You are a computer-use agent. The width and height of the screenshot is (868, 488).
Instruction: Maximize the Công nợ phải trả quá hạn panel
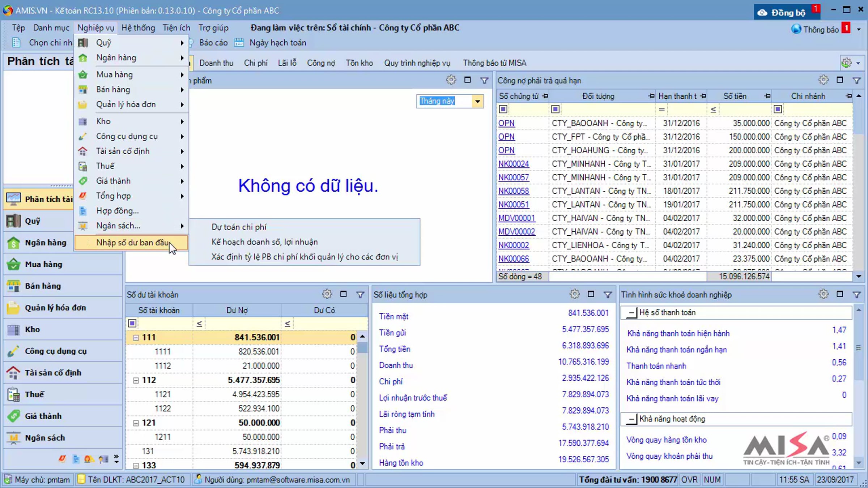(840, 80)
